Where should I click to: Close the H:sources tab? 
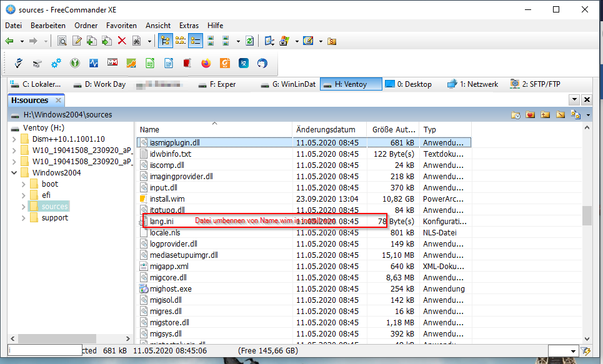coord(59,100)
